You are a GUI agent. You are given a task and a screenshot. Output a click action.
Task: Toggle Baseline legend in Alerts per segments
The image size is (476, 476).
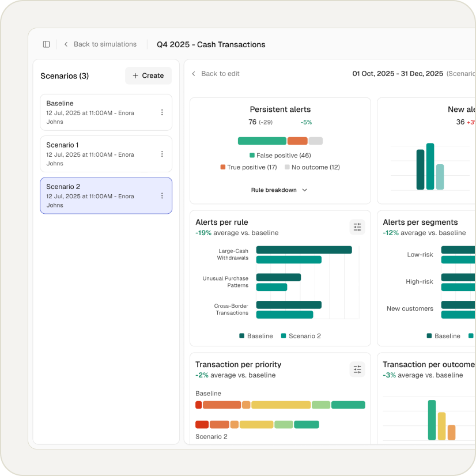444,336
